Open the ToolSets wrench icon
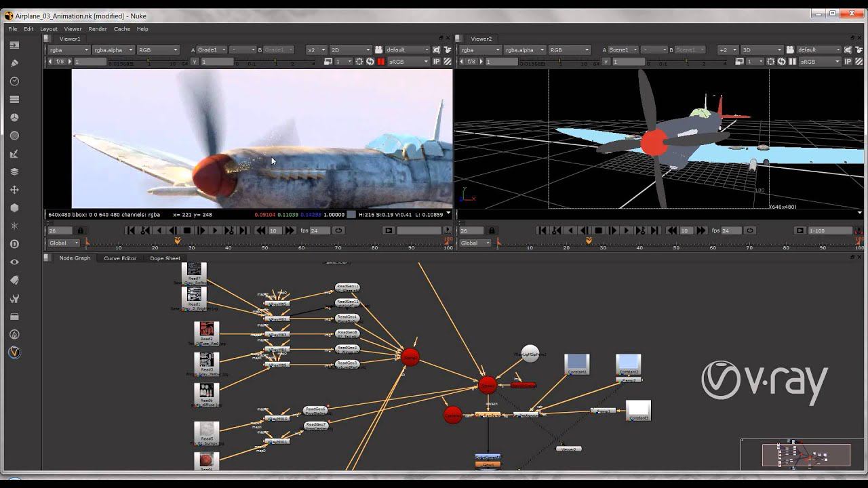Viewport: 868px width, 488px height. click(14, 298)
